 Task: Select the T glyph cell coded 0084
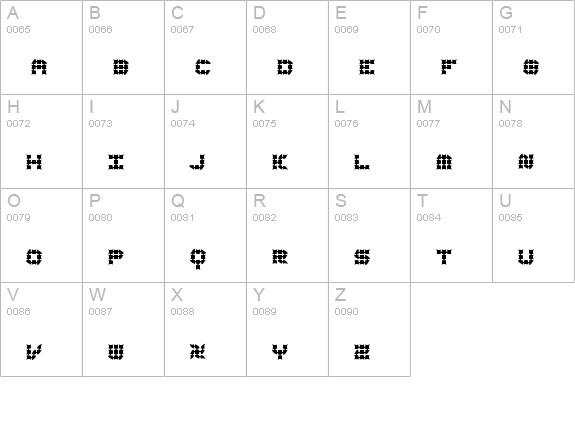(451, 235)
